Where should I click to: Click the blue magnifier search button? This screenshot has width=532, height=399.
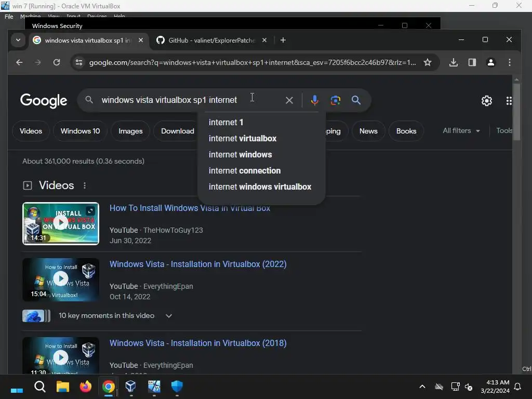(x=356, y=100)
